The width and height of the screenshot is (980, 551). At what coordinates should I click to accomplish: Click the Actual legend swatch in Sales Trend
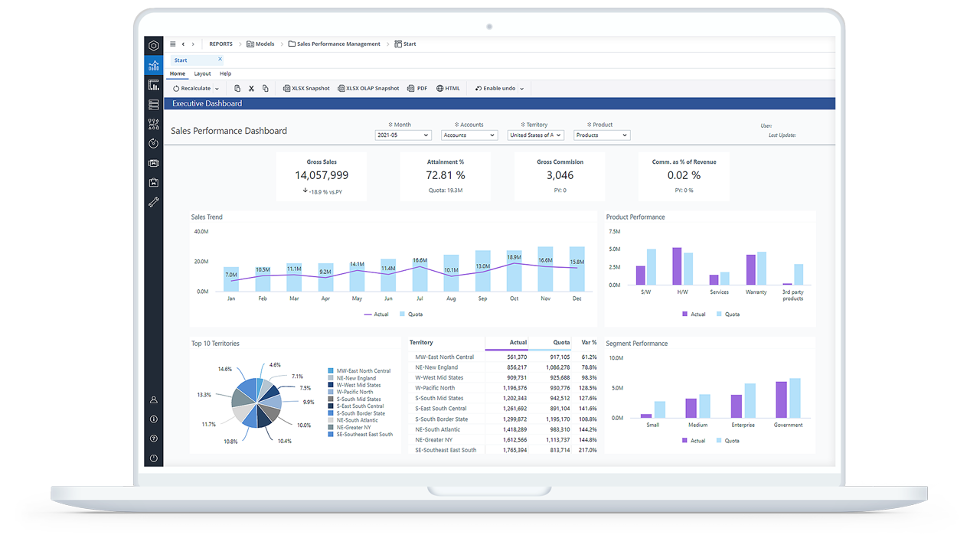pos(367,315)
